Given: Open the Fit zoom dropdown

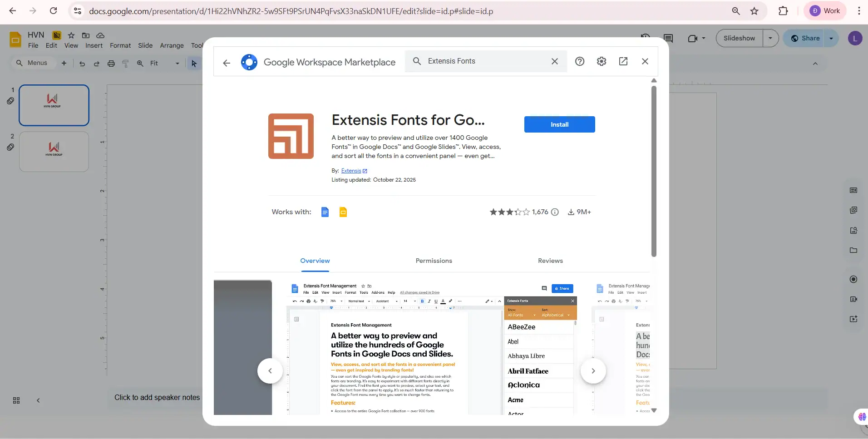Looking at the screenshot, I should pyautogui.click(x=176, y=64).
